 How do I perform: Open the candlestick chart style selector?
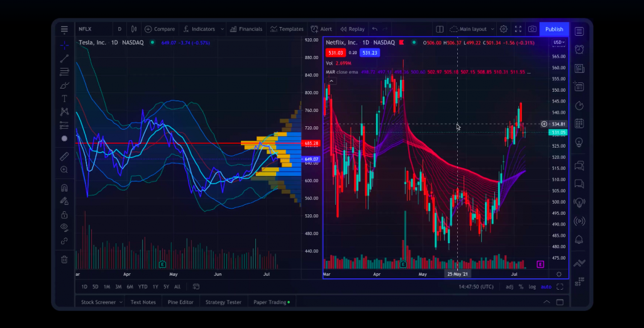134,29
